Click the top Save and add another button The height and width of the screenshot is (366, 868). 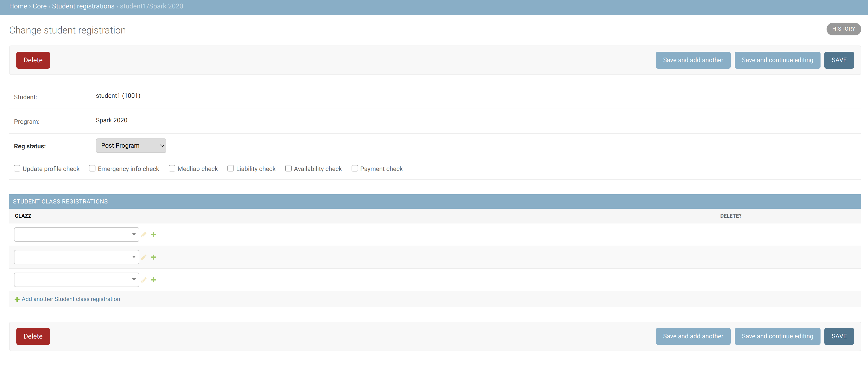point(693,60)
